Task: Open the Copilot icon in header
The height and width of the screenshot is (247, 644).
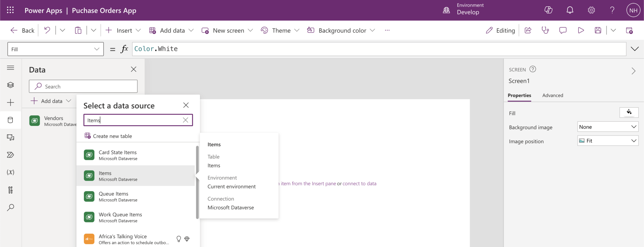Action: [549, 10]
